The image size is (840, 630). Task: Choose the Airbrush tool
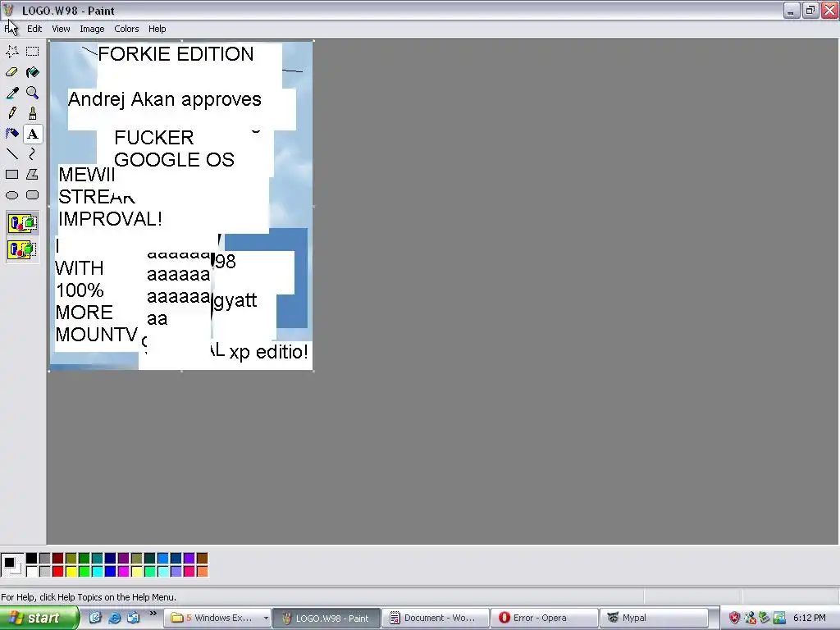pos(11,134)
